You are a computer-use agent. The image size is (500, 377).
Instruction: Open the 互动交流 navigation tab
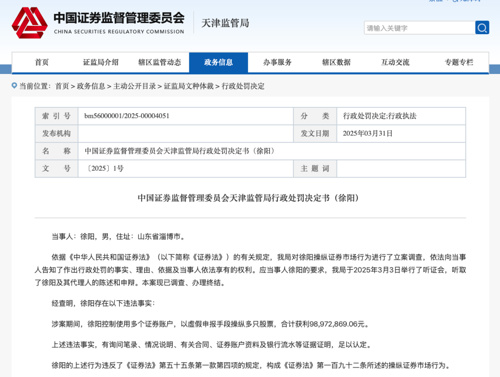click(x=395, y=62)
